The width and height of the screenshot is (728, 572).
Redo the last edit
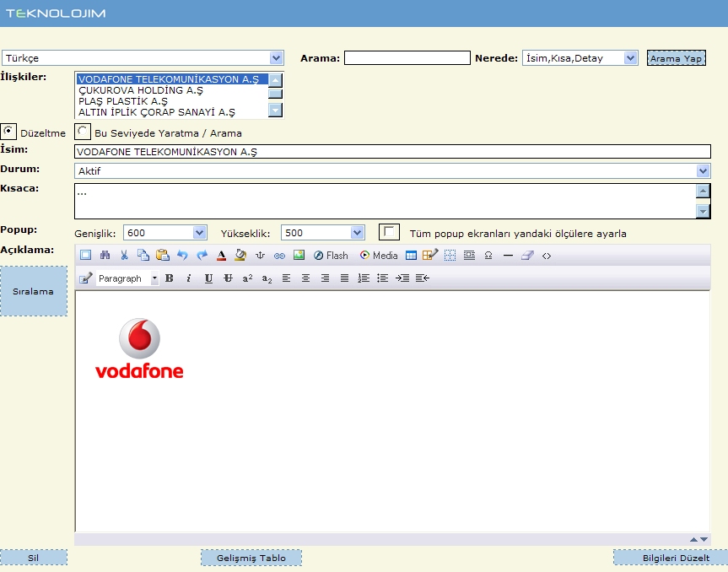[202, 255]
